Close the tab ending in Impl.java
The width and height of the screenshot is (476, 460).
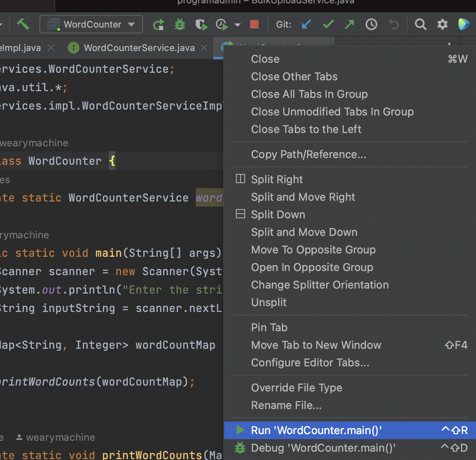point(51,48)
